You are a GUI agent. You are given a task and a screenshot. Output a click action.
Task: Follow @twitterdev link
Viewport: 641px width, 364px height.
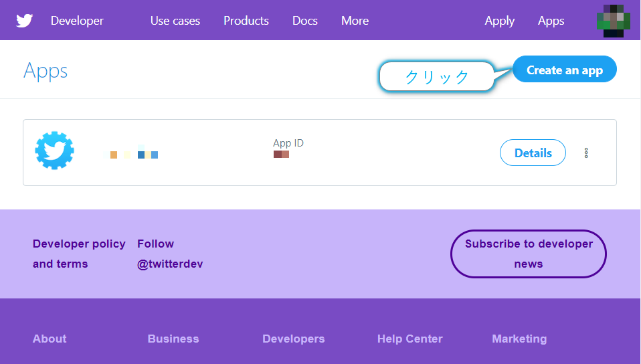point(170,254)
